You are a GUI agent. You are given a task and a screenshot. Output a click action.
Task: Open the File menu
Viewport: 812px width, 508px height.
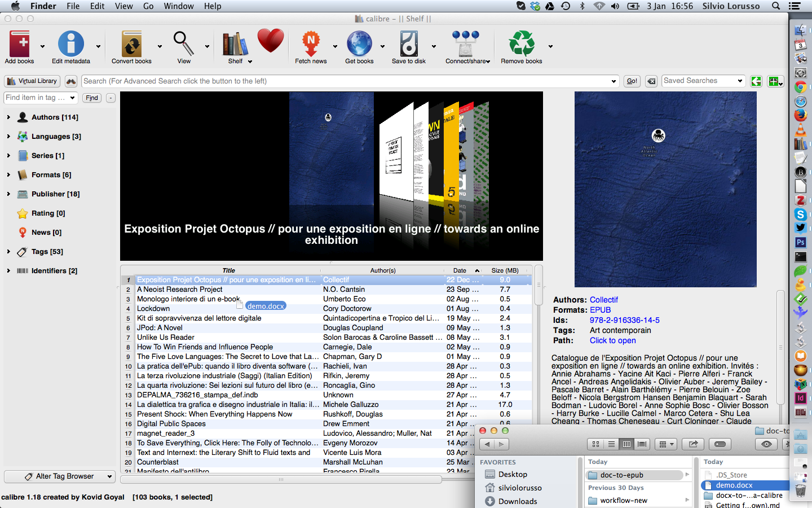[x=73, y=6]
